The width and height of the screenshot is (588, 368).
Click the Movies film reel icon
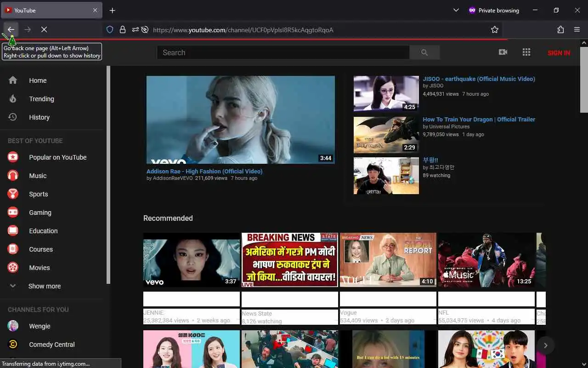(13, 268)
